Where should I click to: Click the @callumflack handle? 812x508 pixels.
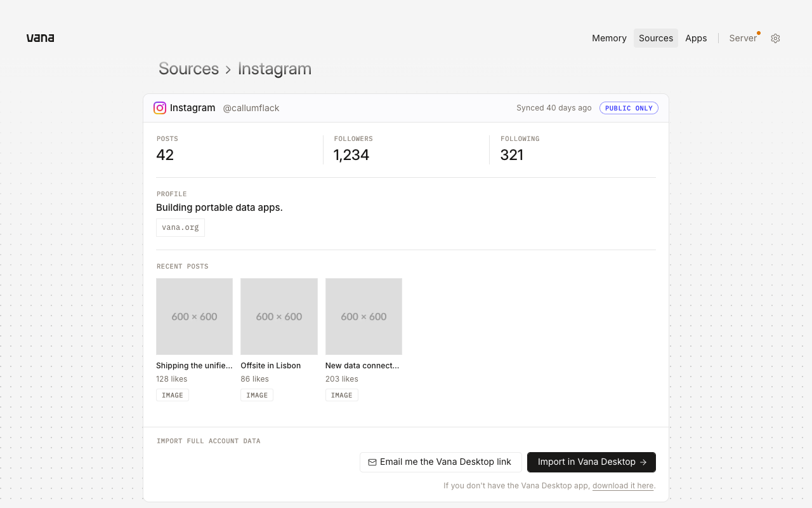[x=251, y=108]
